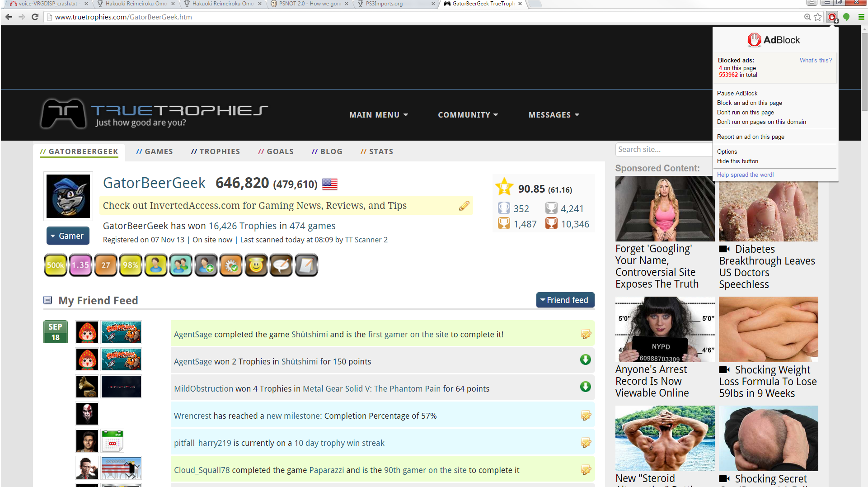This screenshot has width=868, height=487.
Task: Choose Don't run on this page
Action: (x=745, y=112)
